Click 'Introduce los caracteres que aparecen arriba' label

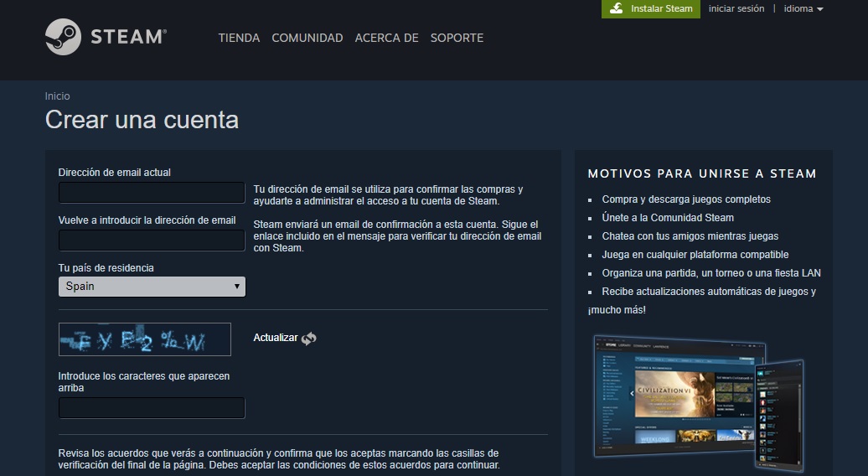tap(144, 382)
